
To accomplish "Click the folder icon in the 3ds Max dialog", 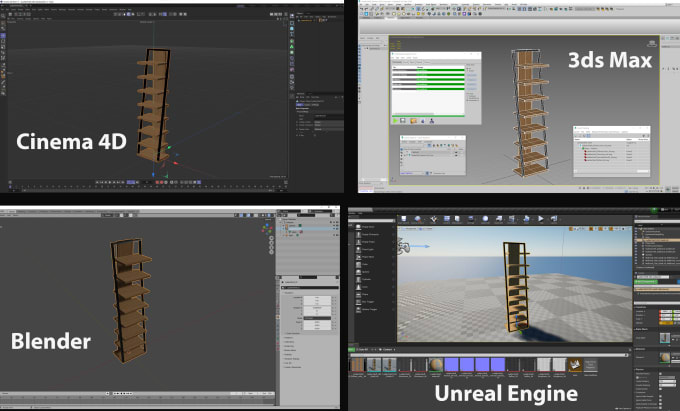I will [413, 121].
